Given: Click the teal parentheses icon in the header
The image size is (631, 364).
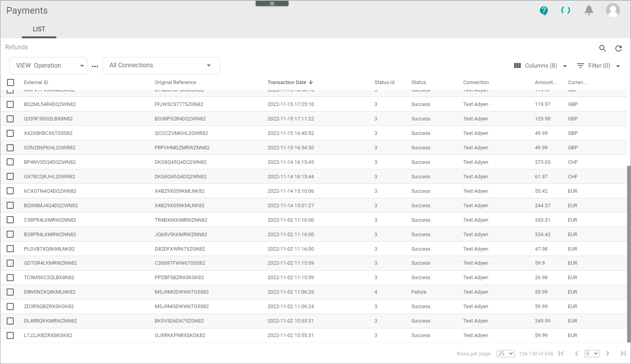Looking at the screenshot, I should (x=565, y=11).
